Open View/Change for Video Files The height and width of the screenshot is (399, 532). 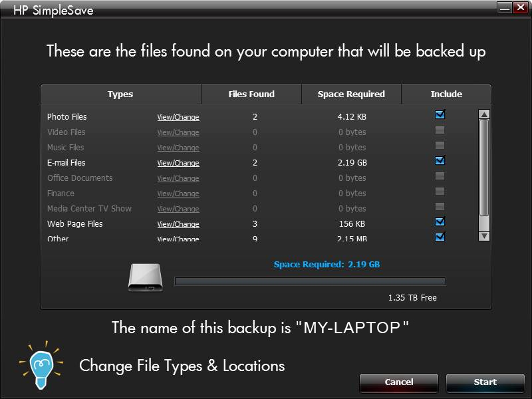click(178, 132)
